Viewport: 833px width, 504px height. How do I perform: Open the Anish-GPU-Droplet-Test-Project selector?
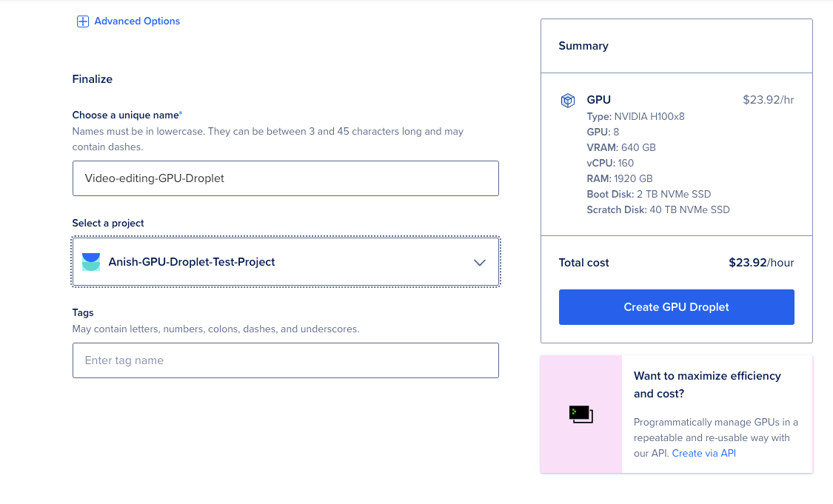click(286, 262)
